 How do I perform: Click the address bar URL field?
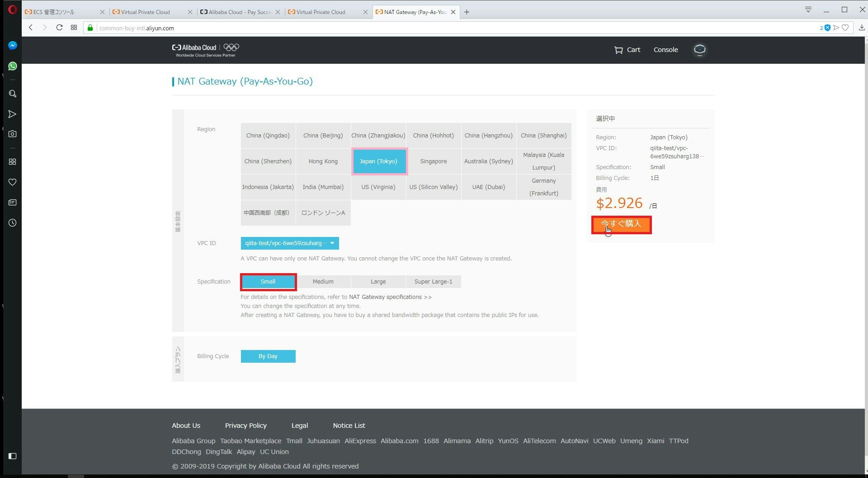(452, 28)
